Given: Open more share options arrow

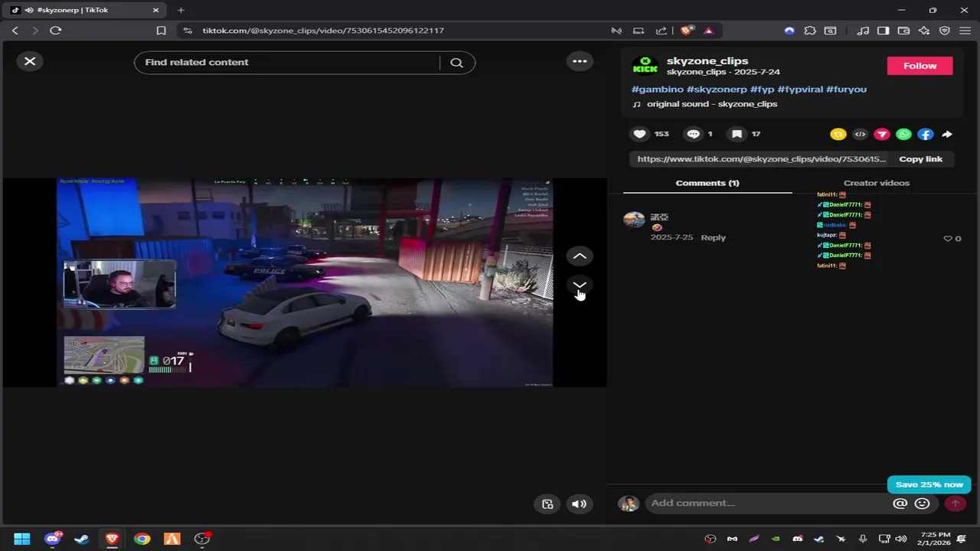Looking at the screenshot, I should click(947, 134).
